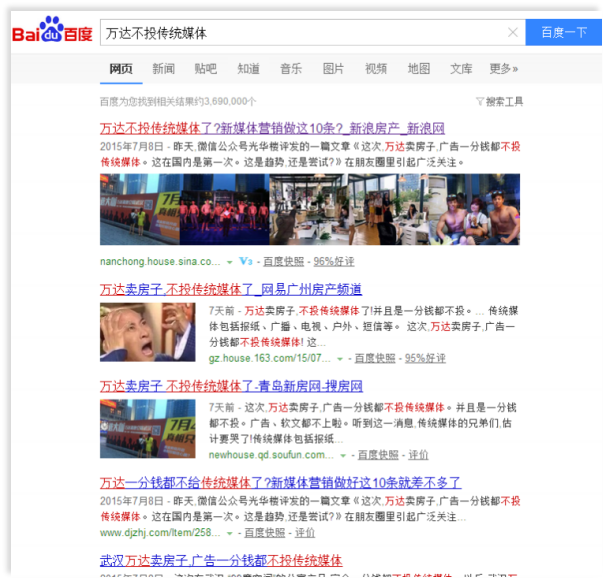Click the V3 credibility badge icon

tap(245, 262)
